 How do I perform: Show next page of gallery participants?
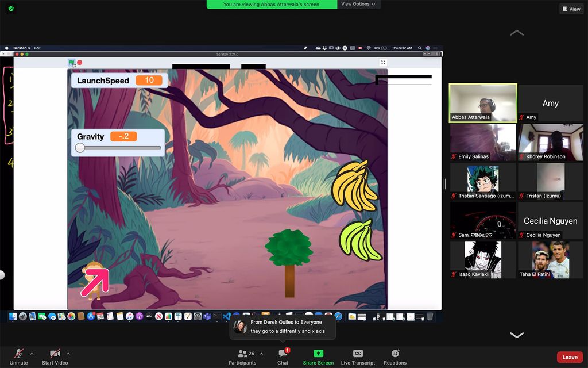click(517, 335)
